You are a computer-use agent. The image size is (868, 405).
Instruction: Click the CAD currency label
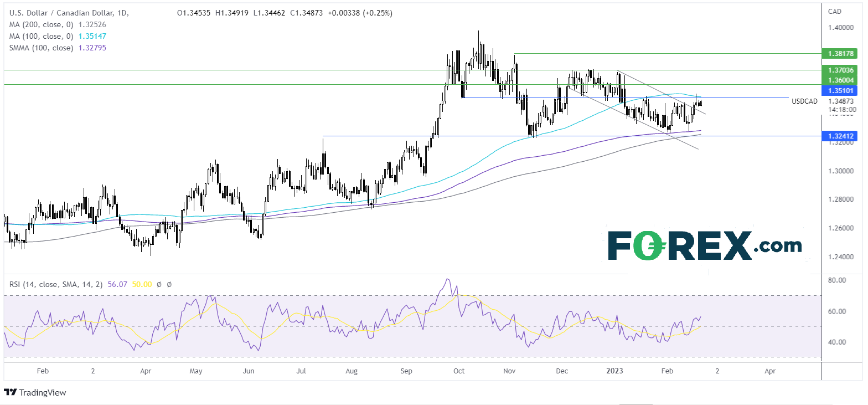click(x=835, y=12)
